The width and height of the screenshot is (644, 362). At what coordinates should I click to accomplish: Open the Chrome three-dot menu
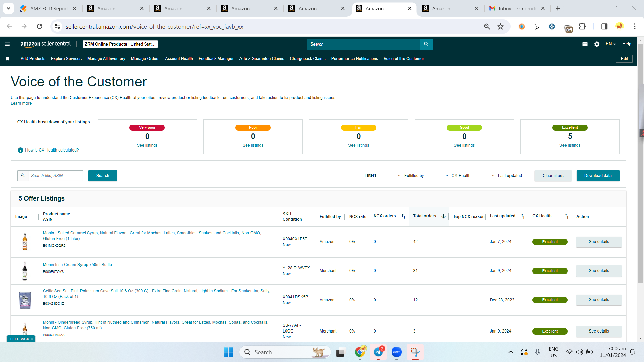click(x=635, y=26)
